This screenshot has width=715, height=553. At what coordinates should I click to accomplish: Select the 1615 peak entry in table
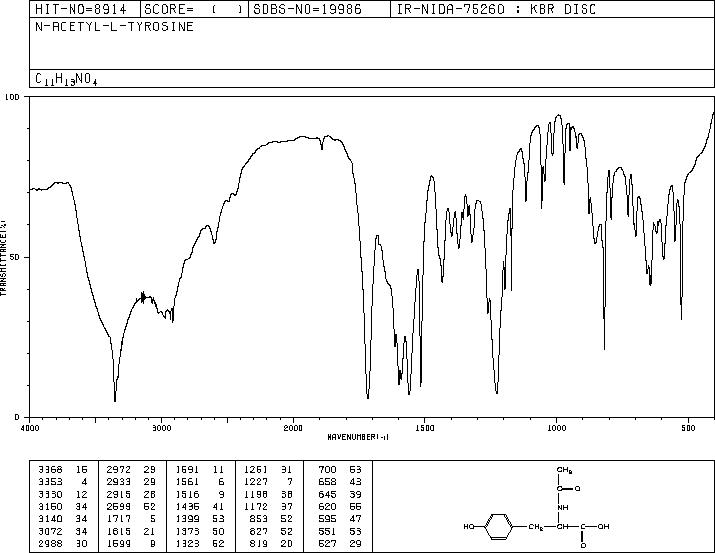[131, 532]
